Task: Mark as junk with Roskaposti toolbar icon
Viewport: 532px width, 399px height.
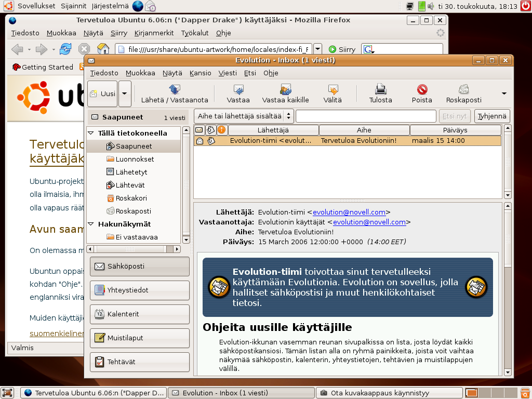Action: (463, 89)
